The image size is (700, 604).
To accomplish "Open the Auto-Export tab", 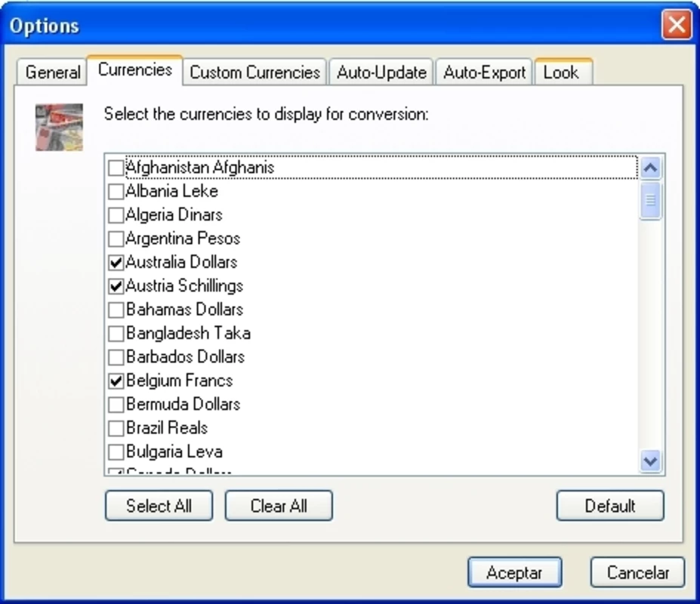I will [484, 72].
